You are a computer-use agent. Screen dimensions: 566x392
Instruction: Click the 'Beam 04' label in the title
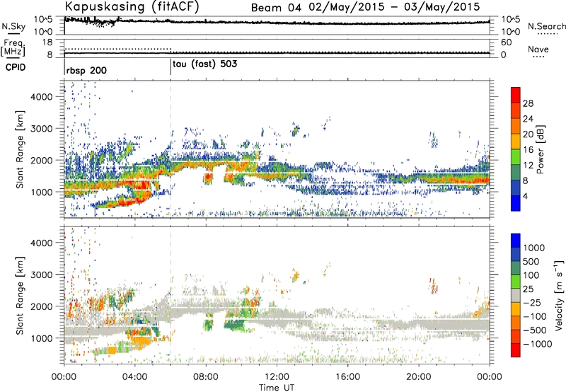[x=276, y=7]
